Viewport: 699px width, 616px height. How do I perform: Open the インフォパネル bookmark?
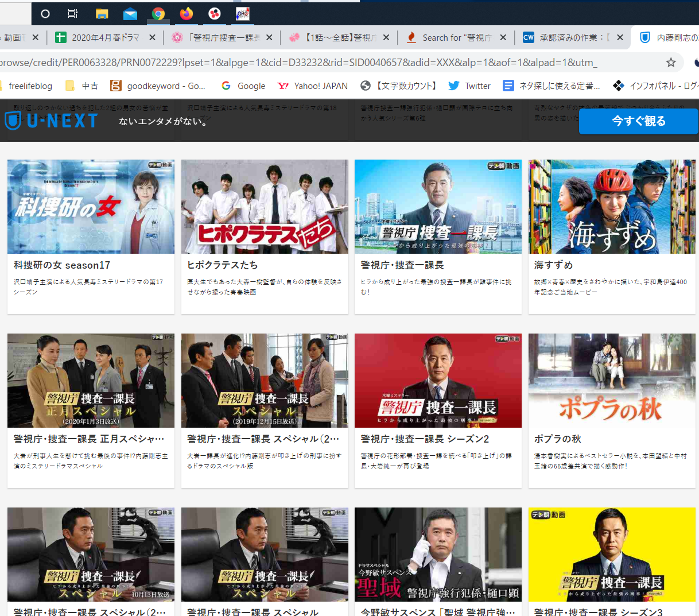(x=655, y=86)
